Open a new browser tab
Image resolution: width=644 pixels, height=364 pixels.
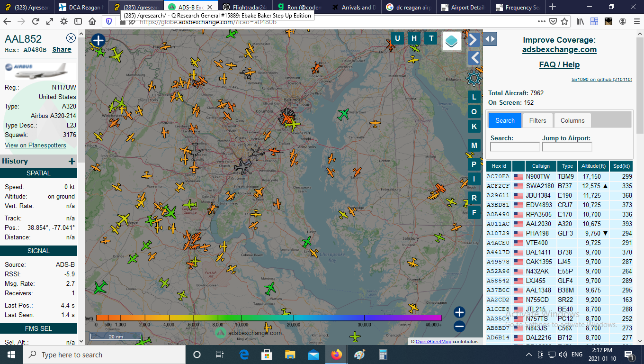[552, 7]
